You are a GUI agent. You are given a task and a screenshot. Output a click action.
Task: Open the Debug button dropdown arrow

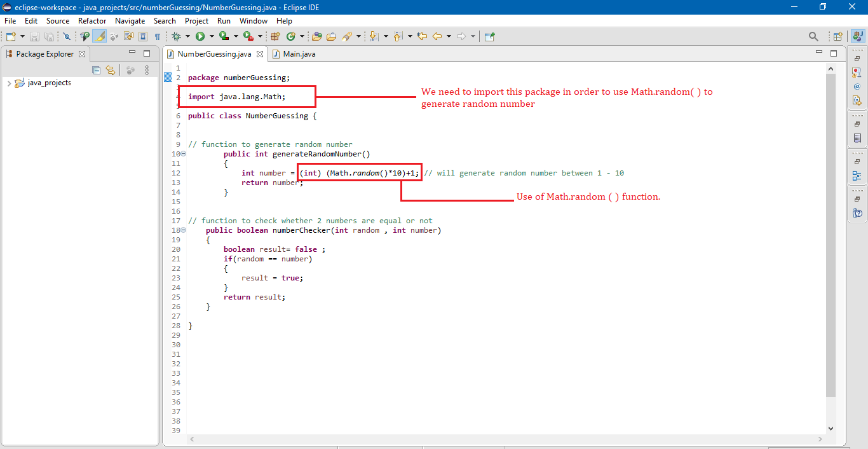[188, 36]
